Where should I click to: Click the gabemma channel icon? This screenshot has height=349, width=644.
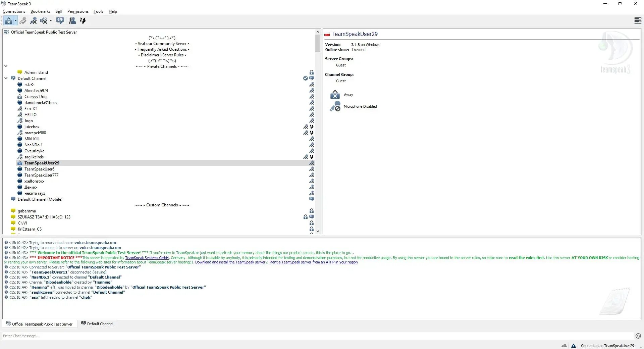[13, 211]
